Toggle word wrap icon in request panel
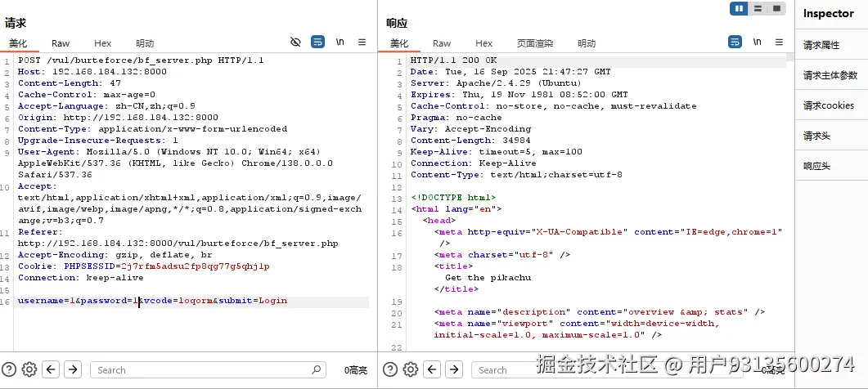Screen dimensions: 868x389 pyautogui.click(x=317, y=42)
